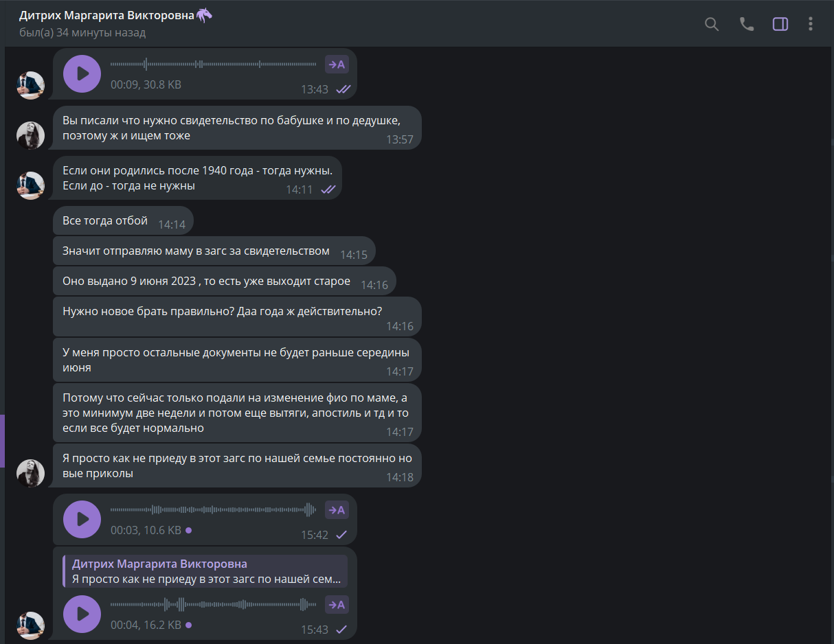Seek within the 00:03 voice waveform
This screenshot has height=644, width=834.
[214, 510]
